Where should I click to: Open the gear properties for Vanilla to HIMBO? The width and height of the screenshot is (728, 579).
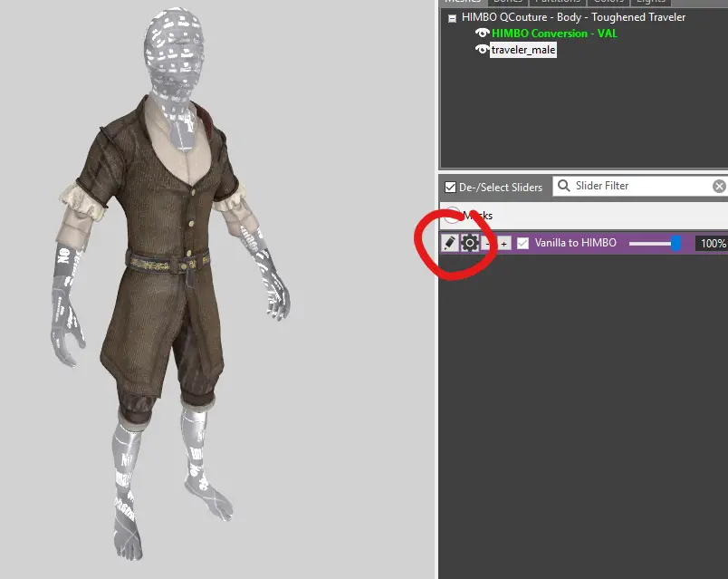(469, 243)
